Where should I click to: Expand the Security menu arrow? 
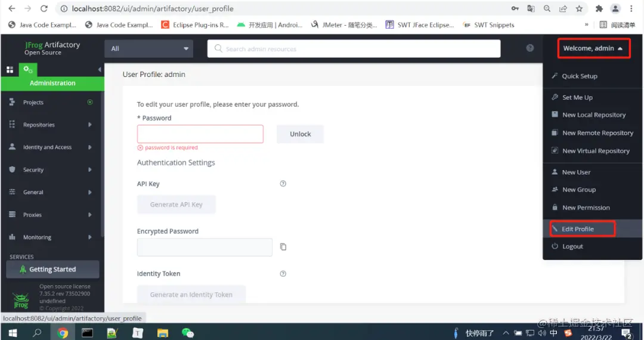tap(89, 169)
